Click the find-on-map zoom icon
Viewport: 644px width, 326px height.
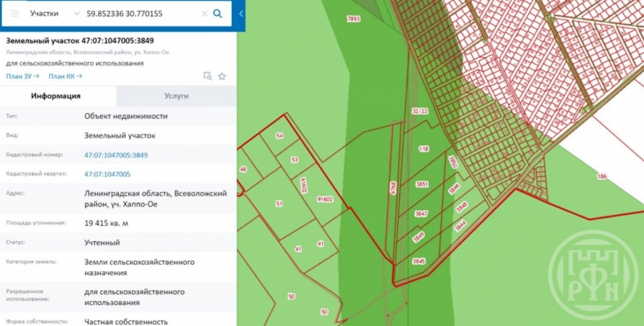(x=207, y=77)
